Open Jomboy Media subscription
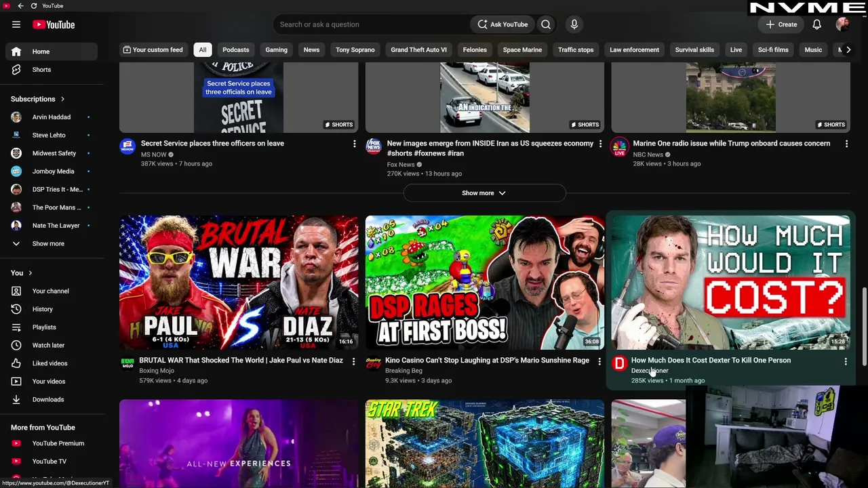Screen dimensions: 868x488 (x=52, y=171)
